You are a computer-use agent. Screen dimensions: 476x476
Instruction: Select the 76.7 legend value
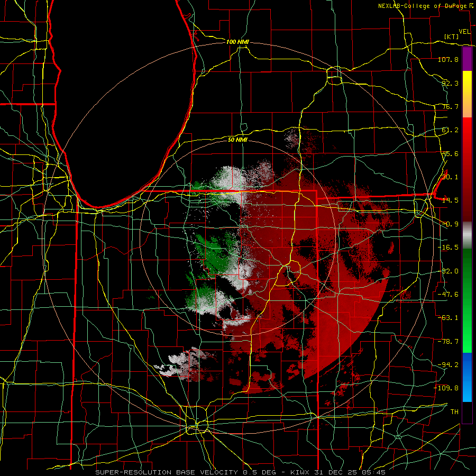450,106
